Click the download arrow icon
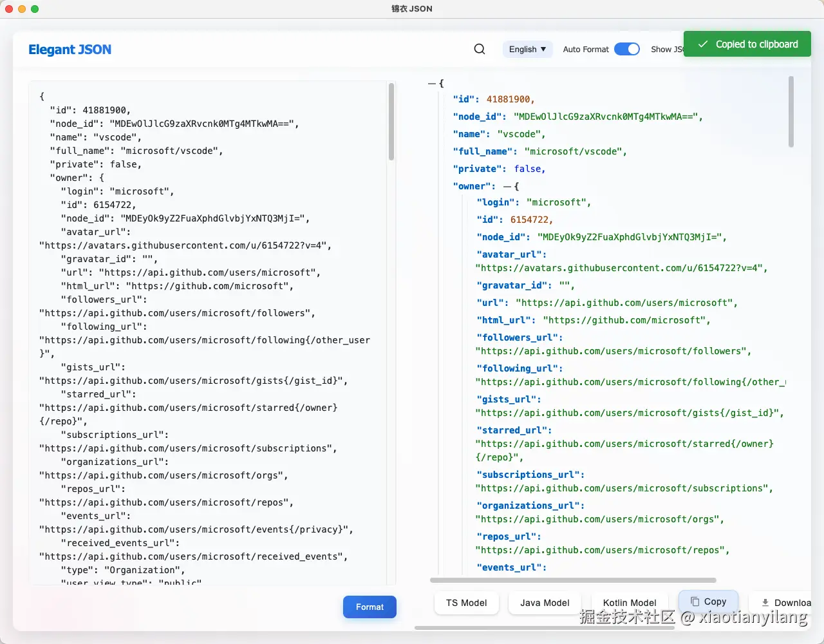Viewport: 824px width, 644px height. click(765, 603)
